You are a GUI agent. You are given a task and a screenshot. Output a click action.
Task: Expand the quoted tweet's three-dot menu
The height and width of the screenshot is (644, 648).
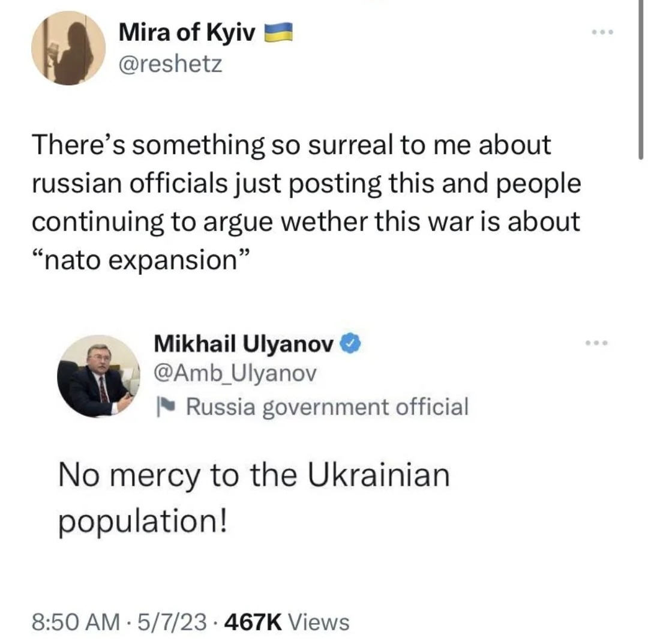596,343
